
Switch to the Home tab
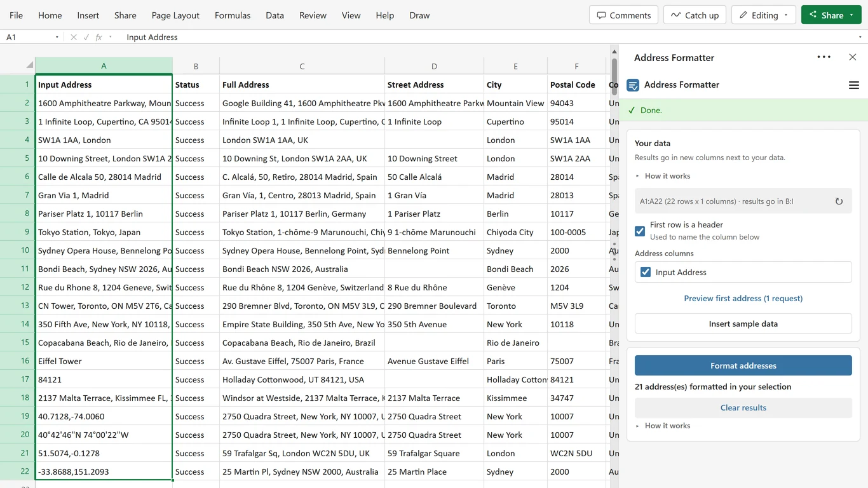coord(50,15)
